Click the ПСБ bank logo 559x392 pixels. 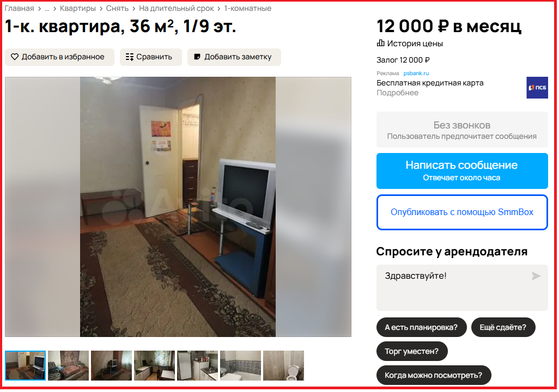(537, 88)
